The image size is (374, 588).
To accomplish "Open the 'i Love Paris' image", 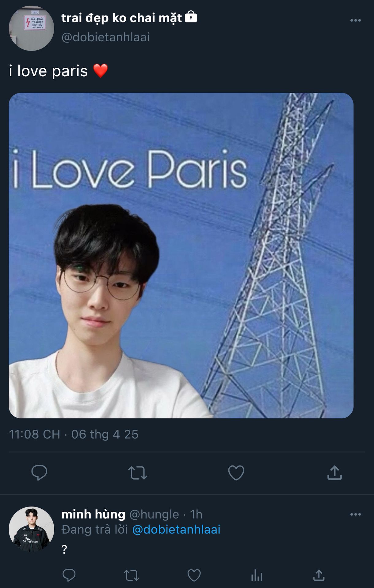I will (181, 255).
